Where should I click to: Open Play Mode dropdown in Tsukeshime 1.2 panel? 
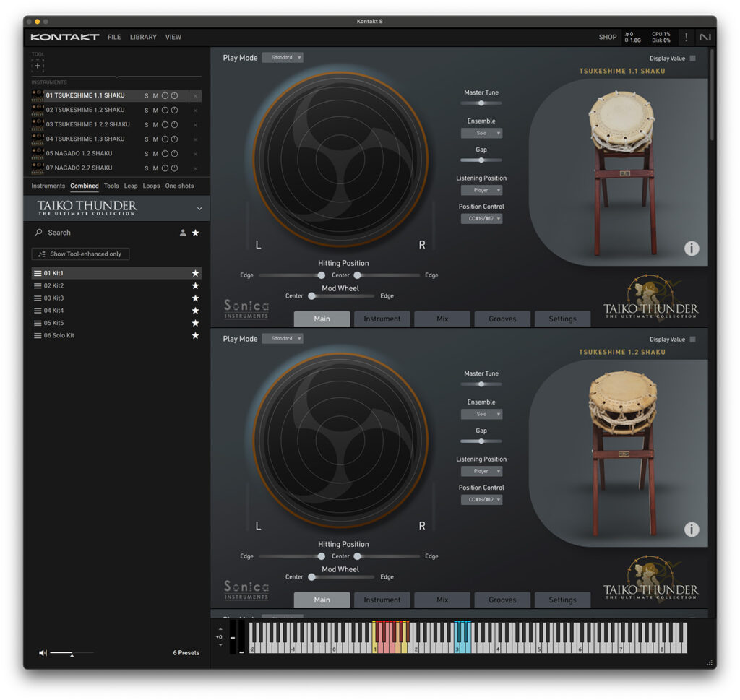[x=283, y=338]
